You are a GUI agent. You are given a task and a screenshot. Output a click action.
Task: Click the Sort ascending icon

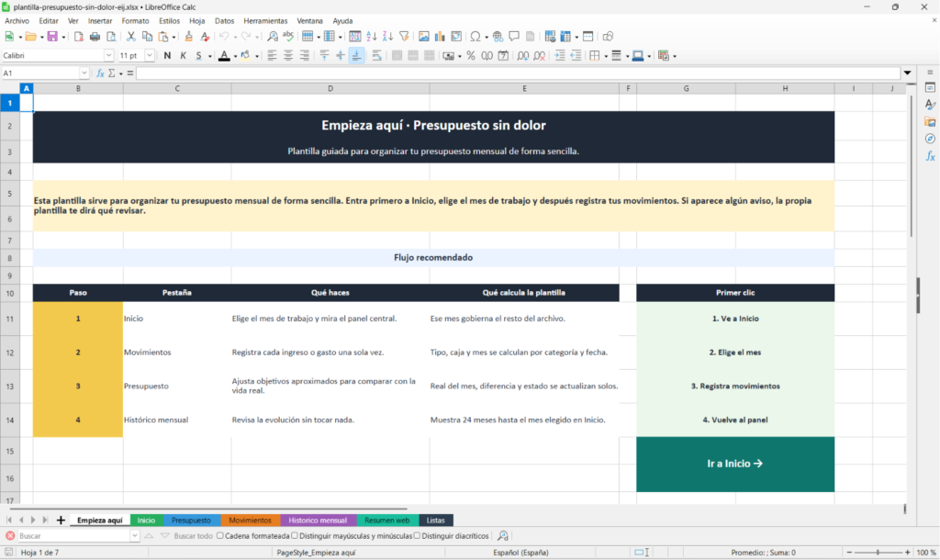[372, 37]
